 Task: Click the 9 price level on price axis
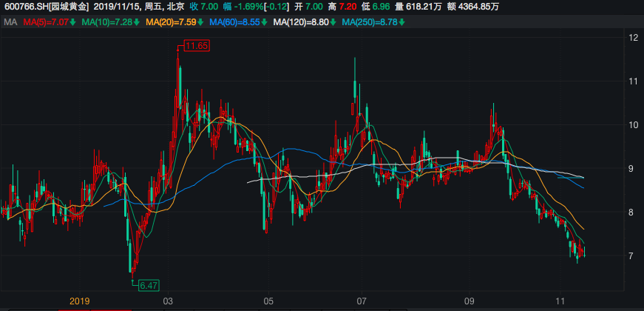[632, 169]
